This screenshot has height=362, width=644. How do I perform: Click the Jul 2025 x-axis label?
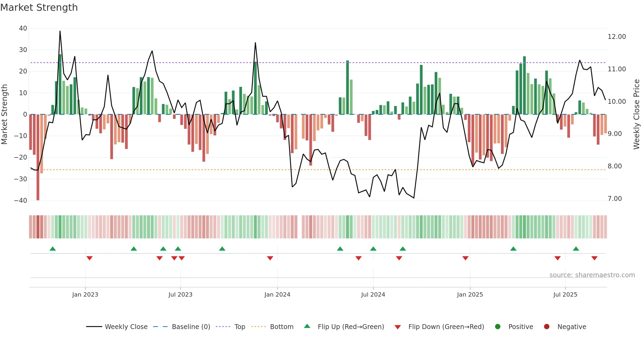click(x=565, y=294)
